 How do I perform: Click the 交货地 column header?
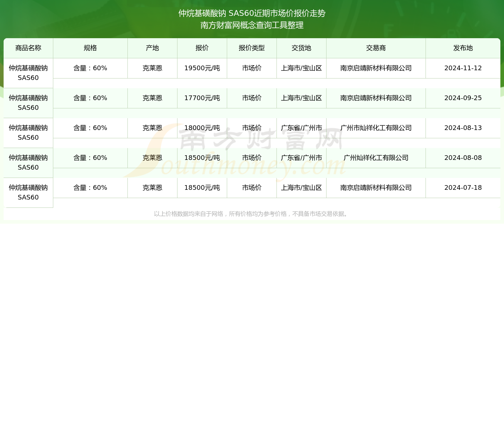tap(301, 48)
